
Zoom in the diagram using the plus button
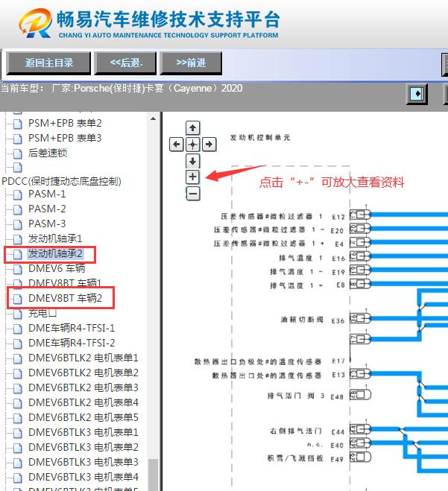[x=192, y=177]
